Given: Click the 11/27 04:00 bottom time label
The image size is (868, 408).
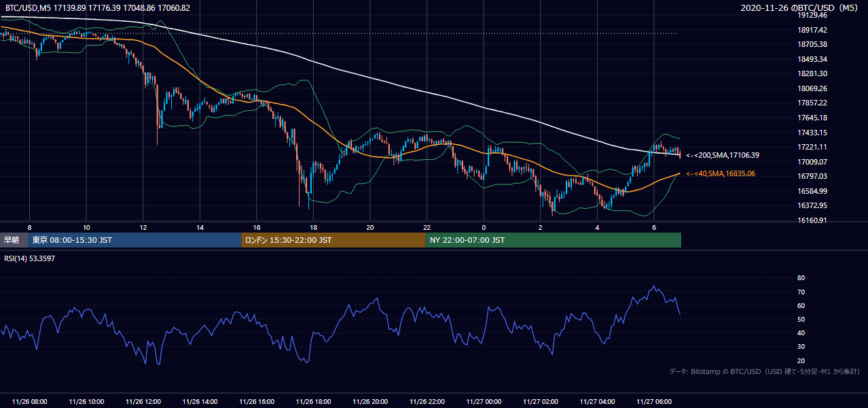Looking at the screenshot, I should coord(597,402).
